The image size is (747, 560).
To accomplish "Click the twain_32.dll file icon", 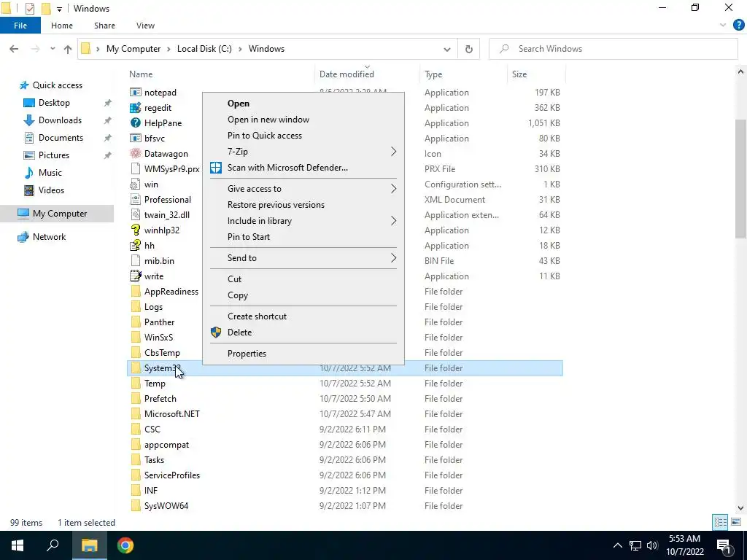I will pos(136,215).
